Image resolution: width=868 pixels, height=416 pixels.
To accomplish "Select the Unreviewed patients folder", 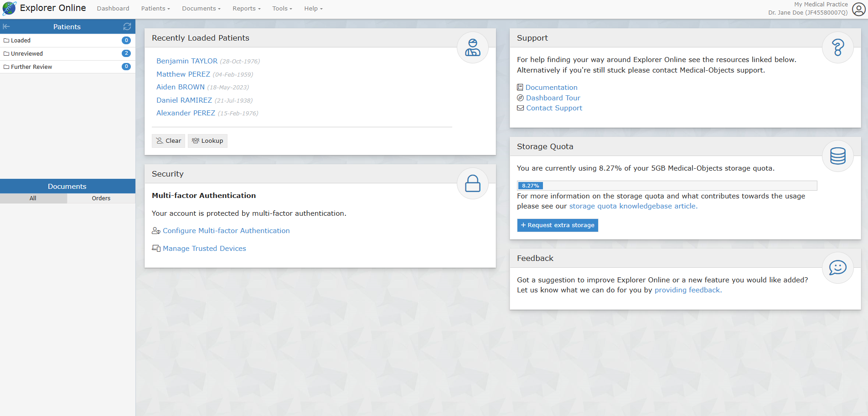I will (27, 54).
